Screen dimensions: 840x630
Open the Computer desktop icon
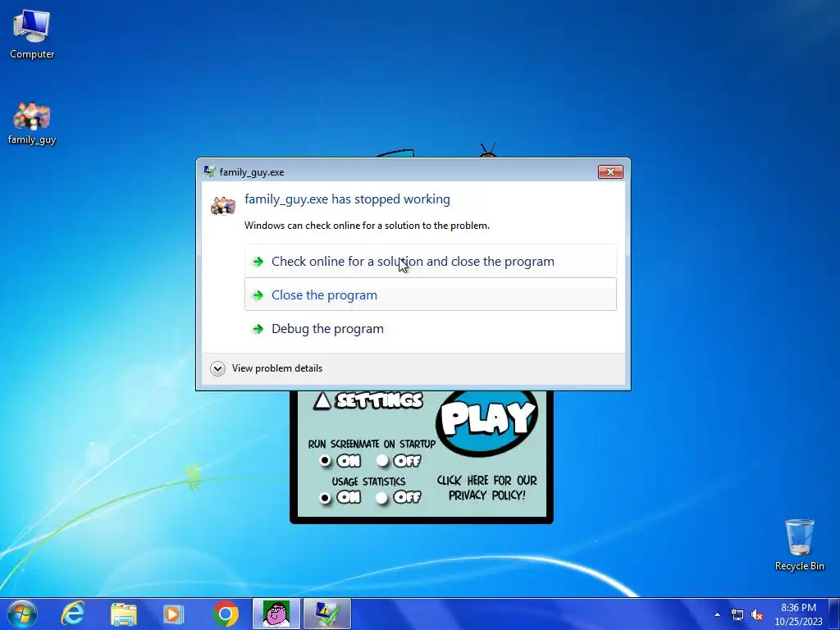pyautogui.click(x=32, y=34)
